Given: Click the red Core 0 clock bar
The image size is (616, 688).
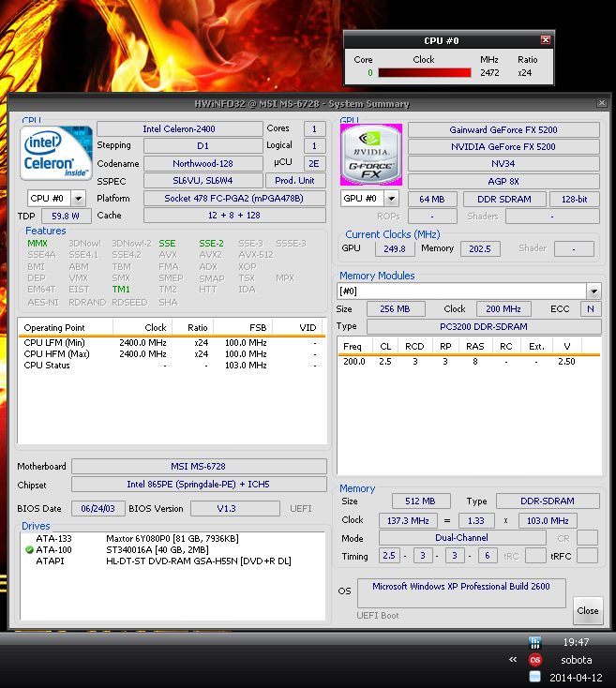Looking at the screenshot, I should pos(425,73).
